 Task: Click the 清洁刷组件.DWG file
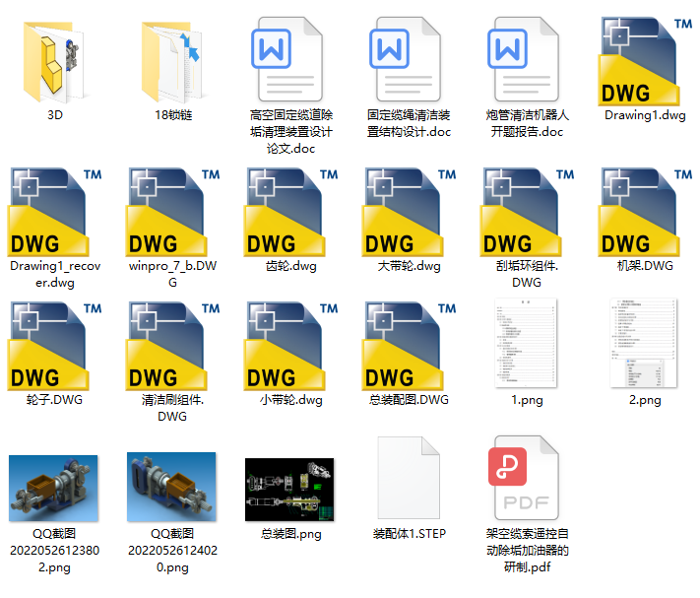172,345
